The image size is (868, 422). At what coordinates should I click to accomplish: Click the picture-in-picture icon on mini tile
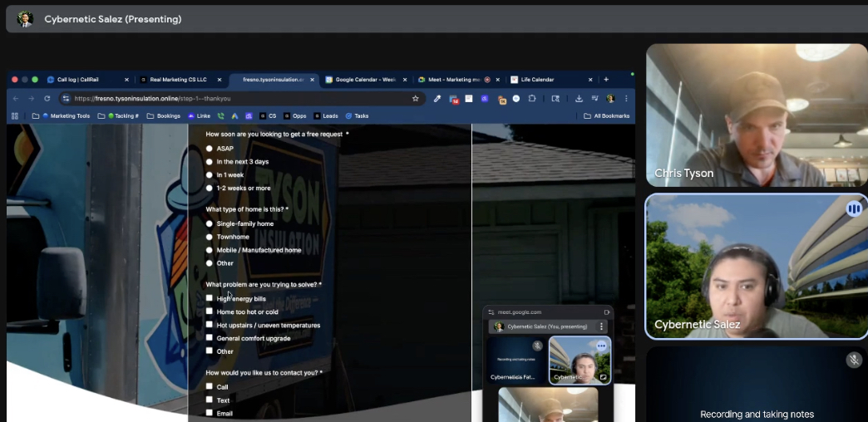(x=604, y=377)
